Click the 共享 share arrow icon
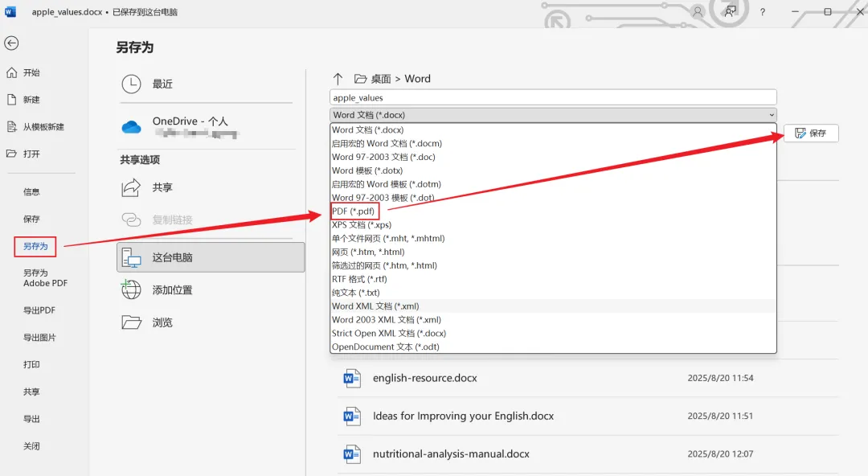Screen dimensions: 868x476 coord(131,187)
